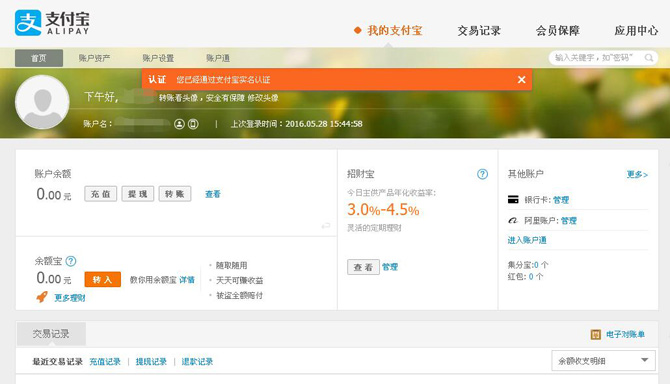The width and height of the screenshot is (670, 384).
Task: Open the 更多> link in 其他账户
Action: (637, 174)
